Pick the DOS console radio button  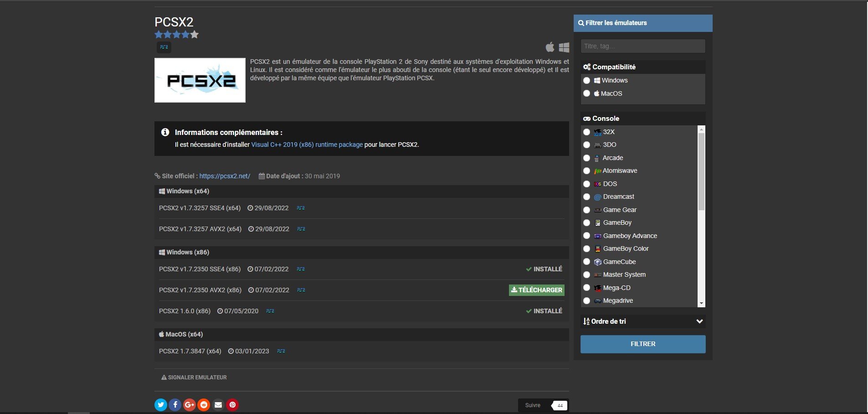point(586,184)
